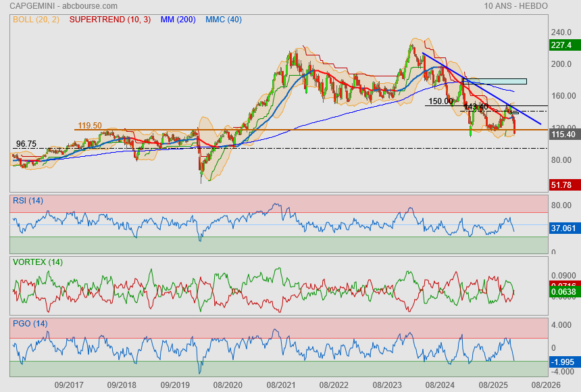This screenshot has height=392, width=581.
Task: Select the MMC (40) legend label
Action: (224, 20)
